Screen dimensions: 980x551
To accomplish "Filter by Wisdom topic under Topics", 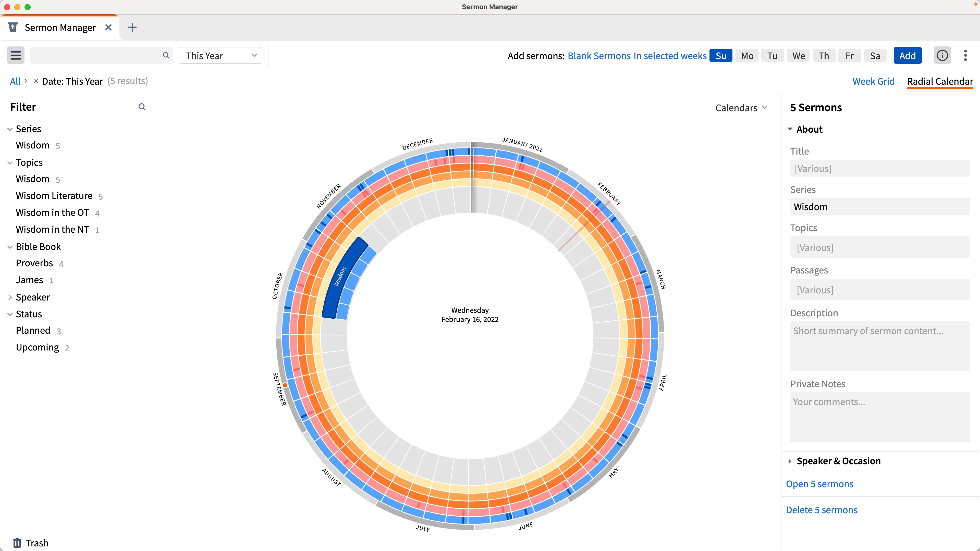I will [x=32, y=179].
